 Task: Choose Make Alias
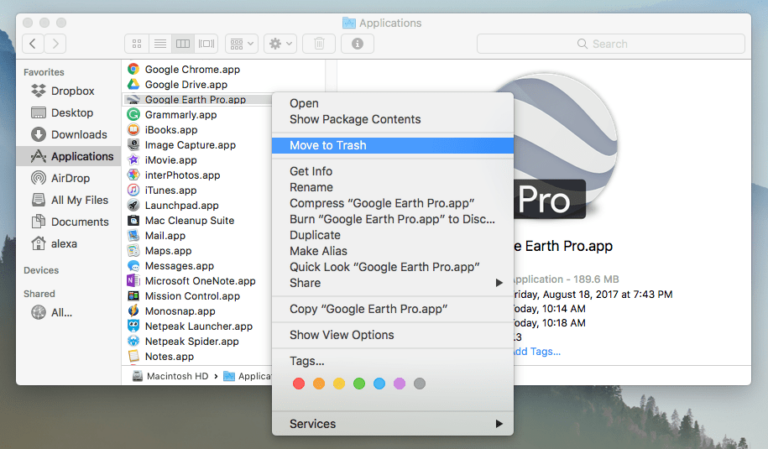(x=393, y=251)
